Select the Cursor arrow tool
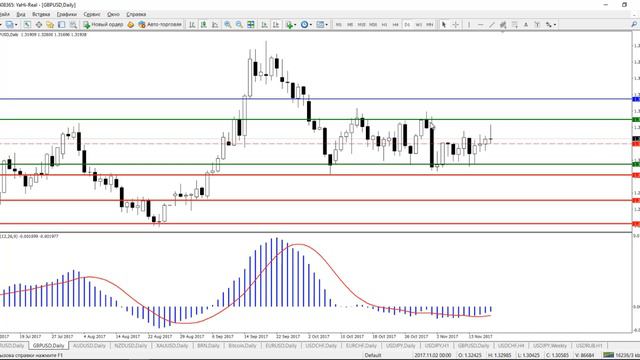 [444, 24]
